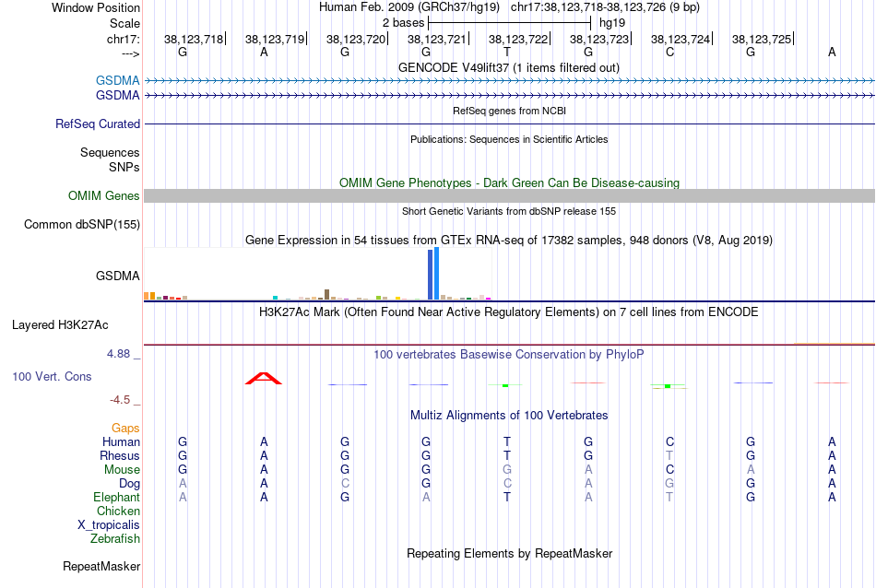Click the -4.5 PhyloP lower scale value
The width and height of the screenshot is (876, 588).
click(120, 400)
